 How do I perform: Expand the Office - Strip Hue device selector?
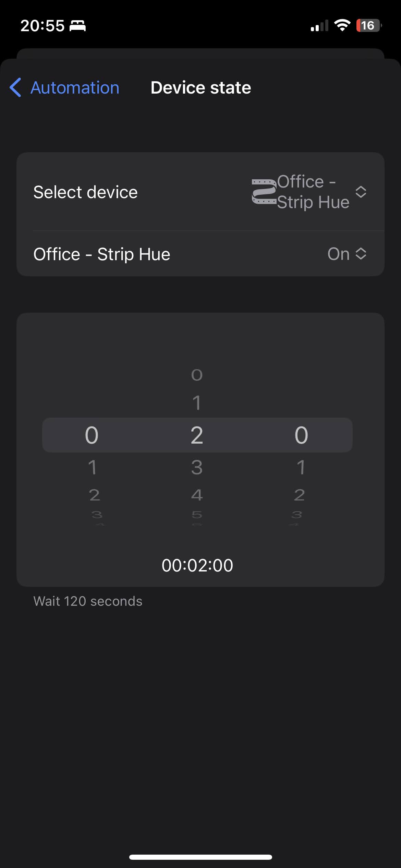[x=309, y=192]
